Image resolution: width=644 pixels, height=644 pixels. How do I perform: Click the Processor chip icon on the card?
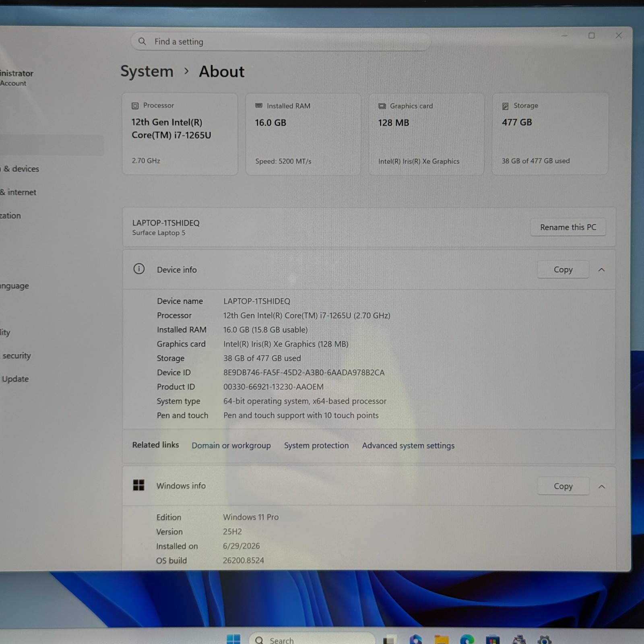(x=135, y=106)
